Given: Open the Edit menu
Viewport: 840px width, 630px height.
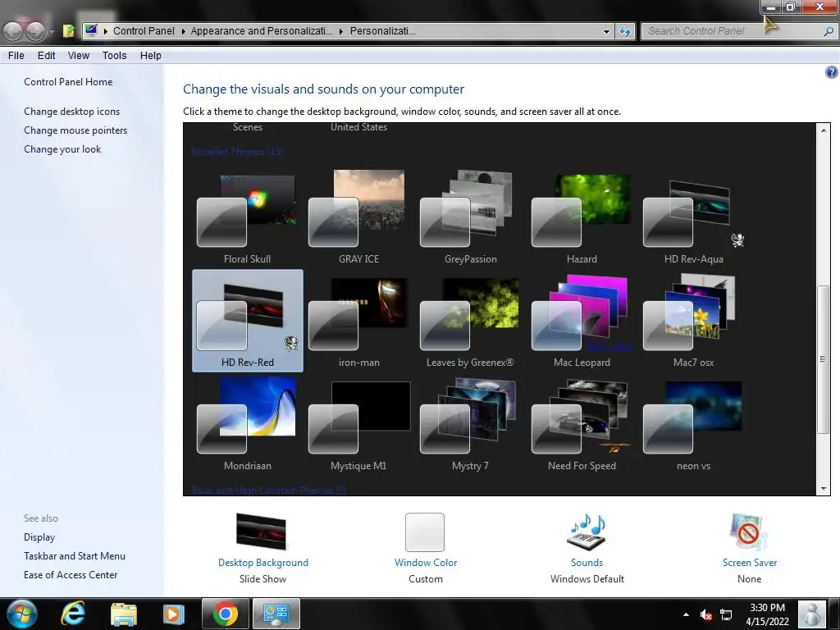Looking at the screenshot, I should (x=46, y=55).
